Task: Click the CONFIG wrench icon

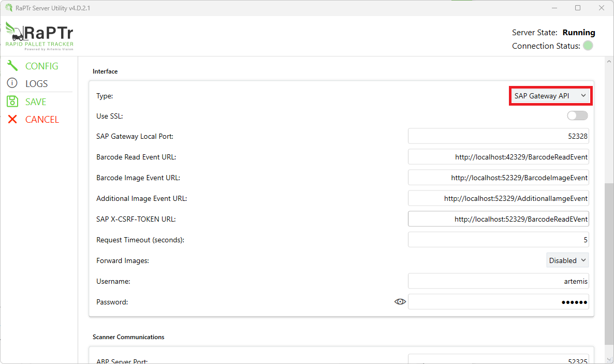Action: pyautogui.click(x=12, y=66)
